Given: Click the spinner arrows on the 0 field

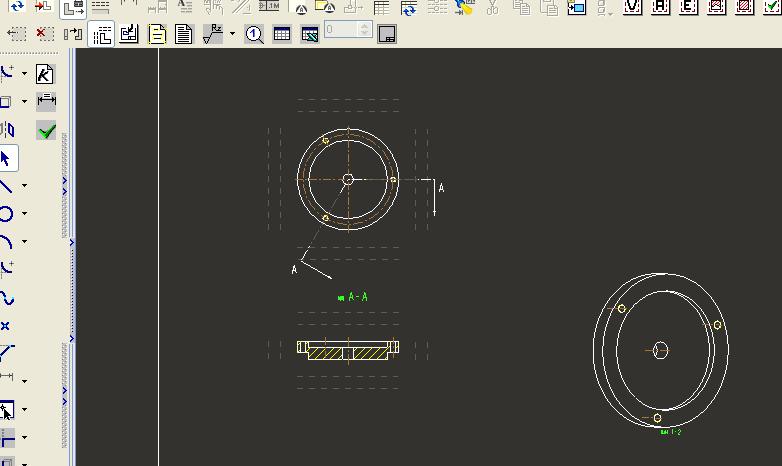Looking at the screenshot, I should 365,29.
